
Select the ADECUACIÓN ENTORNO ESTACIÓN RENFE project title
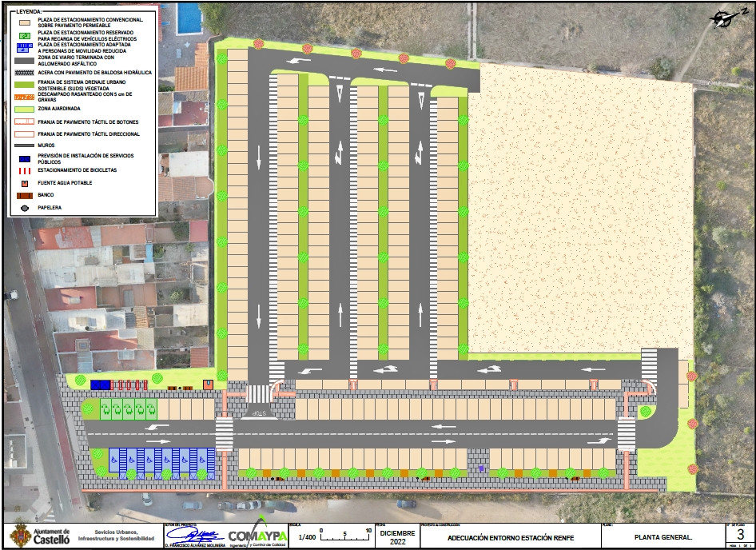(x=510, y=537)
